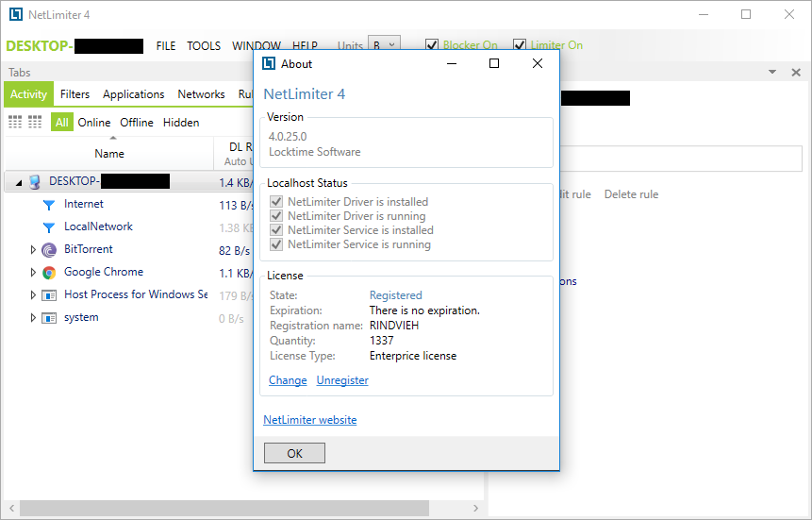Switch to the compact grid view icon

pyautogui.click(x=35, y=123)
